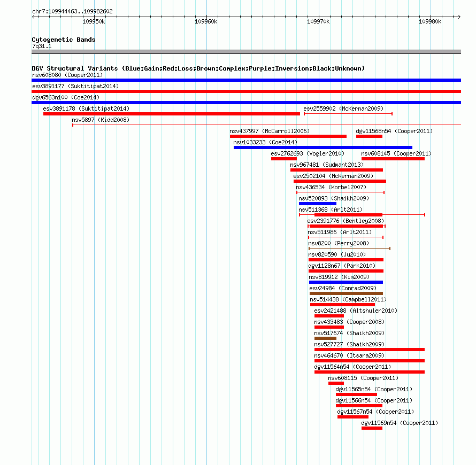Select nsv8200 (Perry2008) label
This screenshot has height=465, width=476.
click(x=339, y=243)
